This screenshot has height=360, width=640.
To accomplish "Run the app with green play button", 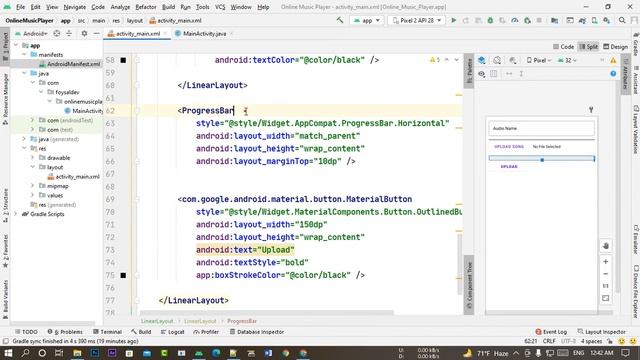I will pos(453,20).
